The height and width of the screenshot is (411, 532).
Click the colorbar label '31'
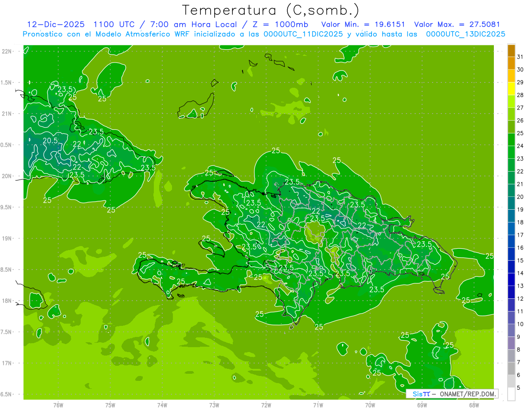(520, 57)
